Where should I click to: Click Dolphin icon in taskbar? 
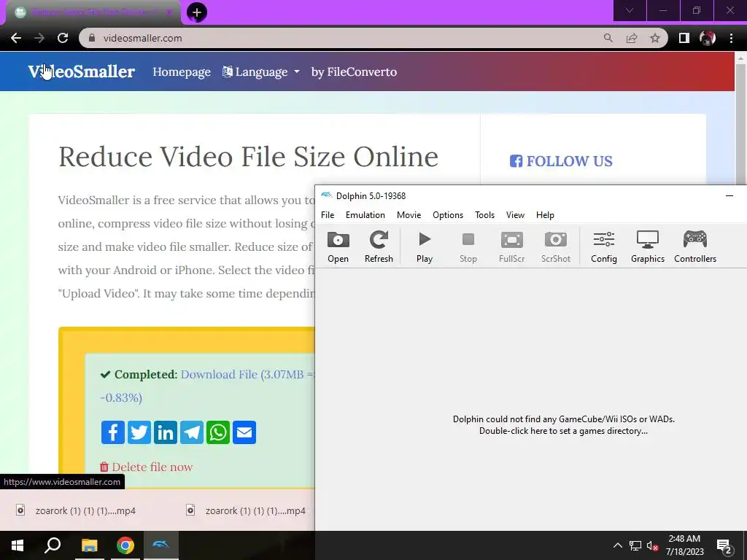pyautogui.click(x=160, y=545)
